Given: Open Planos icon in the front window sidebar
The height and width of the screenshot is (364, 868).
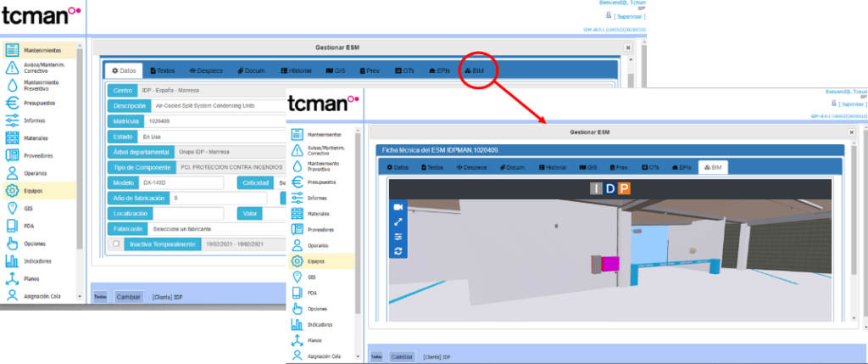Looking at the screenshot, I should (297, 340).
